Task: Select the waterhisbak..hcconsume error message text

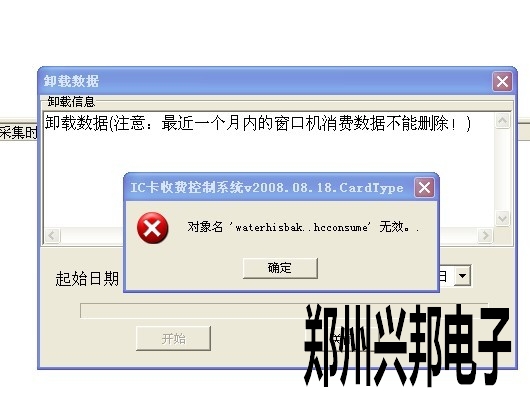Action: (303, 227)
